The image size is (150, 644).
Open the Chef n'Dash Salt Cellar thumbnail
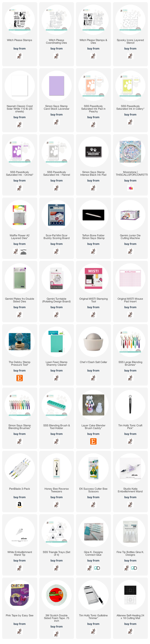[x=93, y=341]
